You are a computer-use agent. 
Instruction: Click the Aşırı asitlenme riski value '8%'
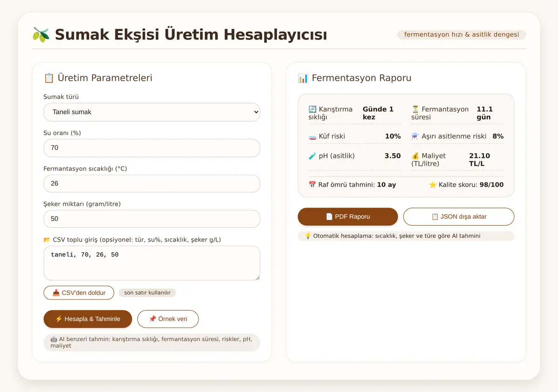pyautogui.click(x=498, y=137)
